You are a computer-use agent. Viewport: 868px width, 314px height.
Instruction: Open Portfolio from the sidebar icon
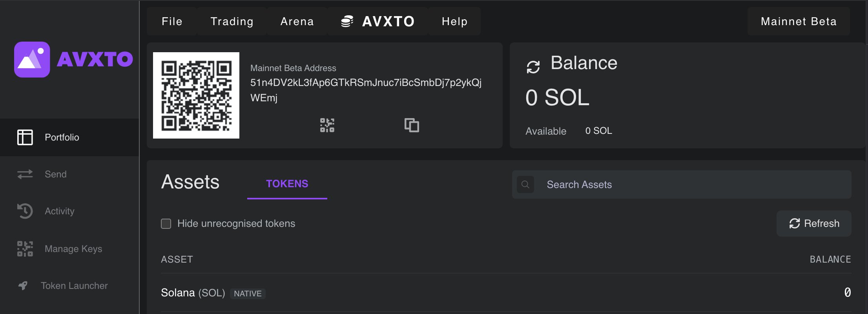coord(25,137)
